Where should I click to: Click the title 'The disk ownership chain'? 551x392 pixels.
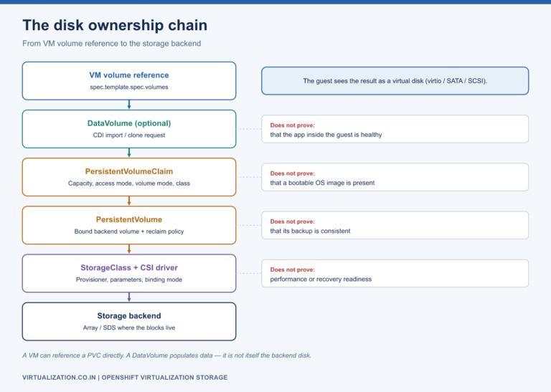(x=115, y=25)
